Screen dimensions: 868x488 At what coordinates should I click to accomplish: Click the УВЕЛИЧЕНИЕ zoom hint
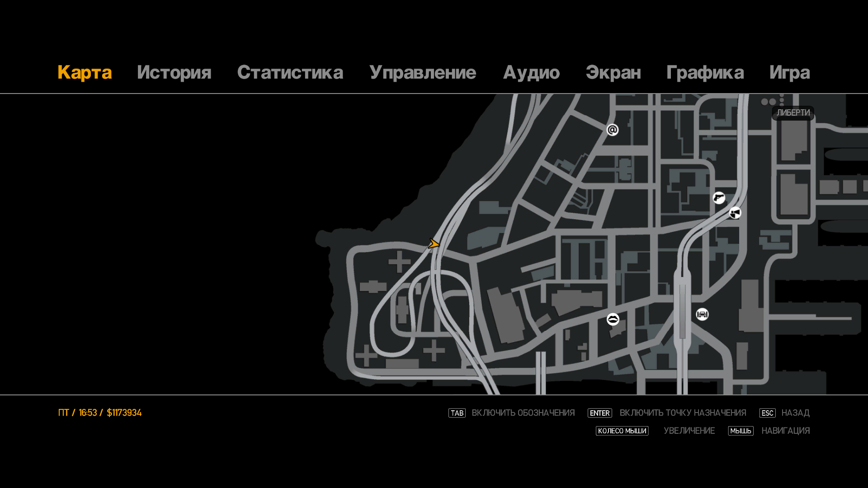tap(689, 431)
